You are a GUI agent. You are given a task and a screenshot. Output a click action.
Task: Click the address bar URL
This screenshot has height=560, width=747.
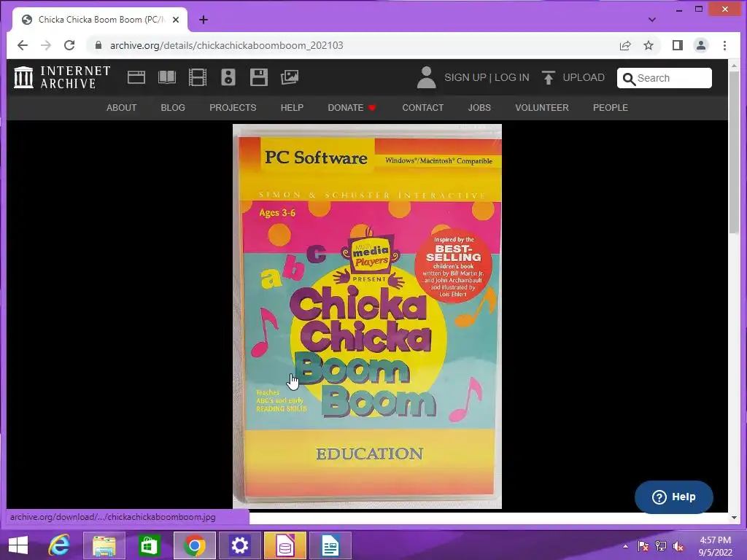click(x=226, y=45)
